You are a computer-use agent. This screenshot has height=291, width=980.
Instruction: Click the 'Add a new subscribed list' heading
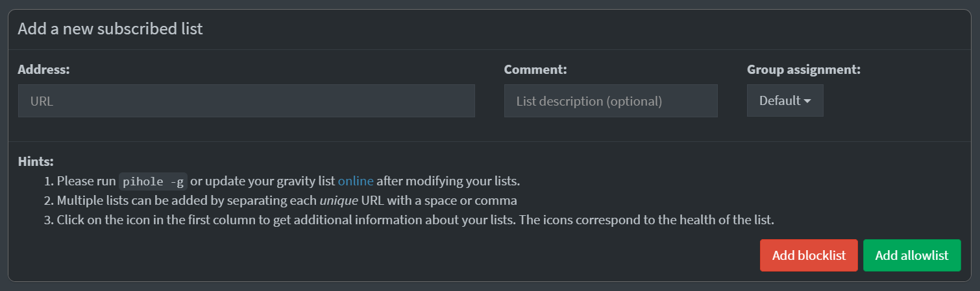110,29
